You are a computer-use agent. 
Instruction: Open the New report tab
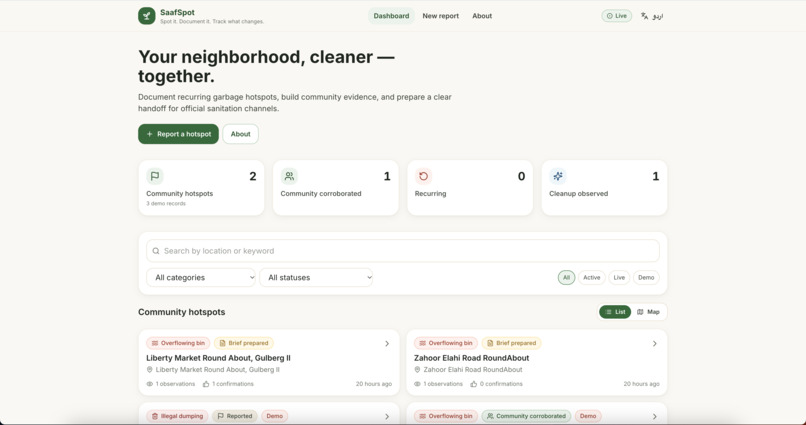[441, 16]
